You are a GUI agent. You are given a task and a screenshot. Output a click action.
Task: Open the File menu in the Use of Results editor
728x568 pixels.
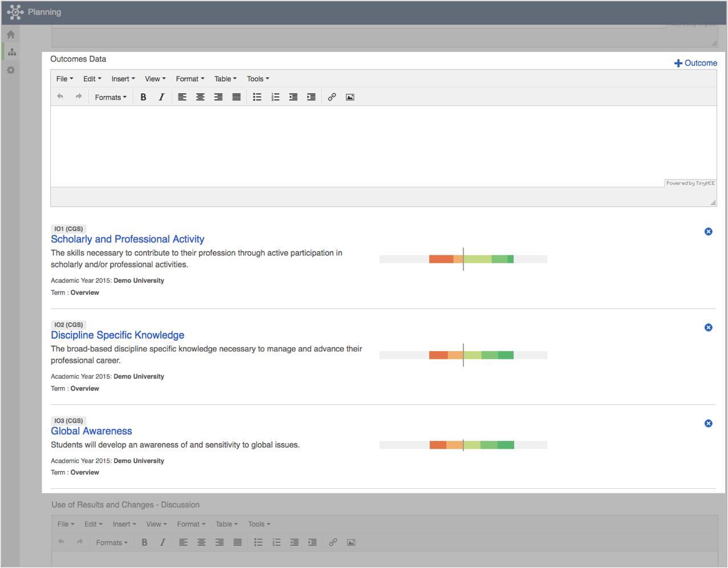click(x=66, y=524)
